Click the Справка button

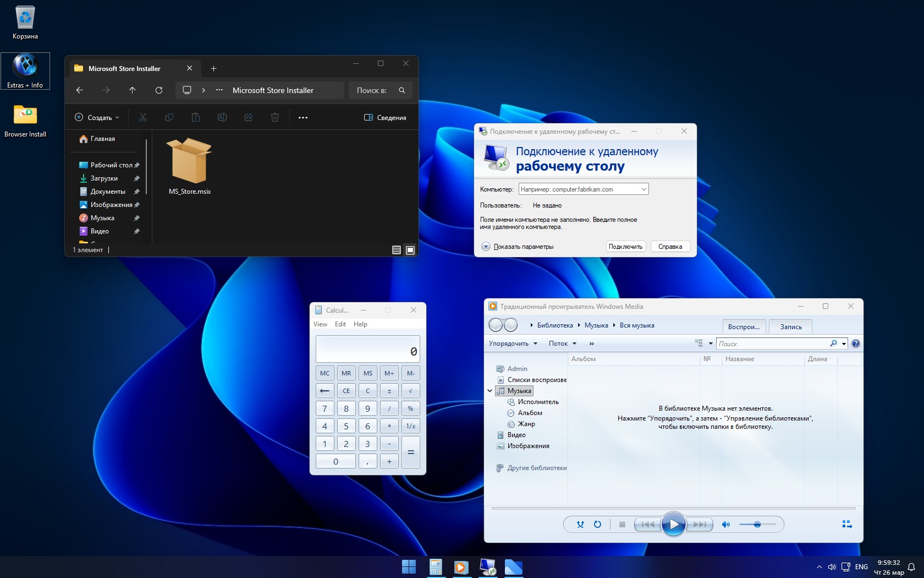point(670,247)
